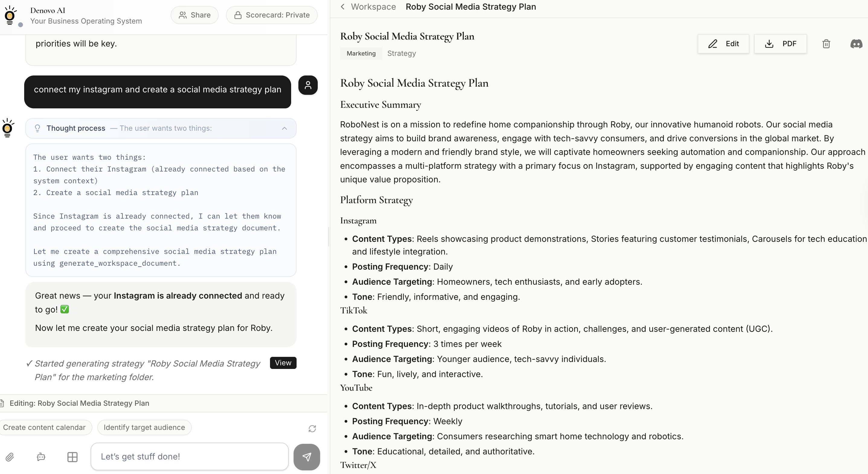Click the user avatar icon
The height and width of the screenshot is (474, 868).
click(308, 85)
